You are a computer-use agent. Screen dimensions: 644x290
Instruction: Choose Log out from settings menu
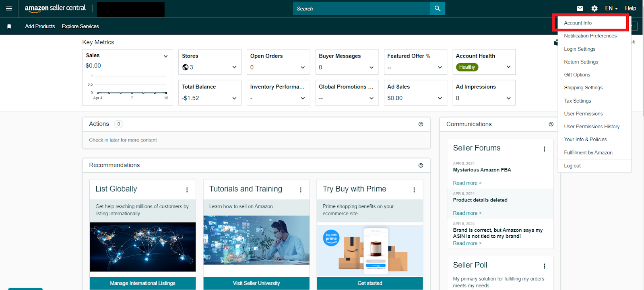click(x=572, y=166)
